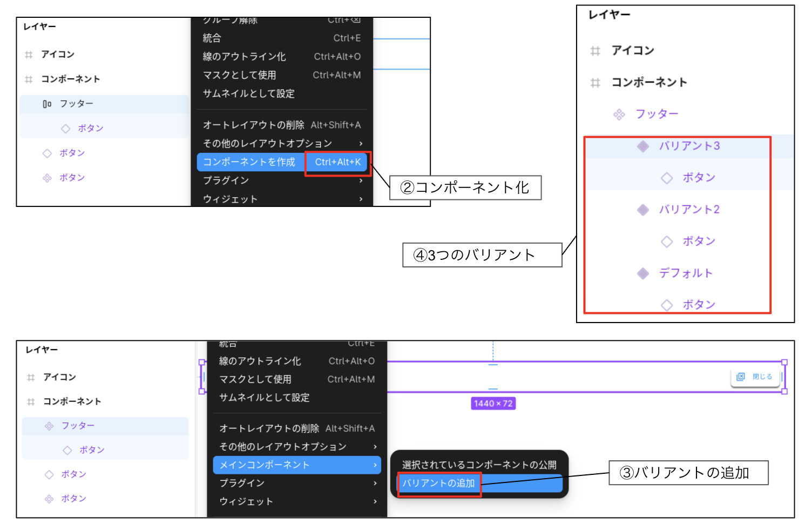The width and height of the screenshot is (812, 530).
Task: Click nested ボタン instance icon beside メインコンポーネント menu
Action: pyautogui.click(x=67, y=450)
